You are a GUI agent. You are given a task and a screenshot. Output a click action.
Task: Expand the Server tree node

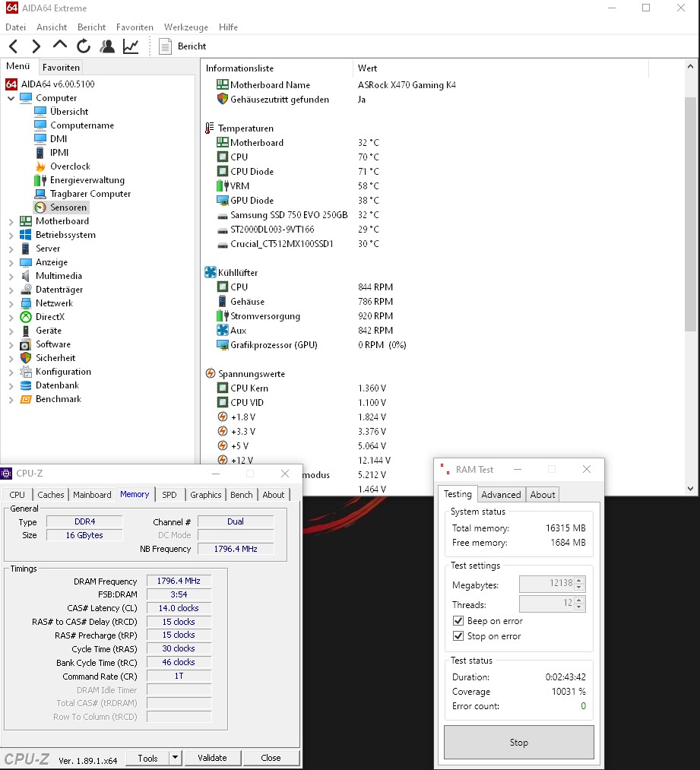[x=11, y=249]
